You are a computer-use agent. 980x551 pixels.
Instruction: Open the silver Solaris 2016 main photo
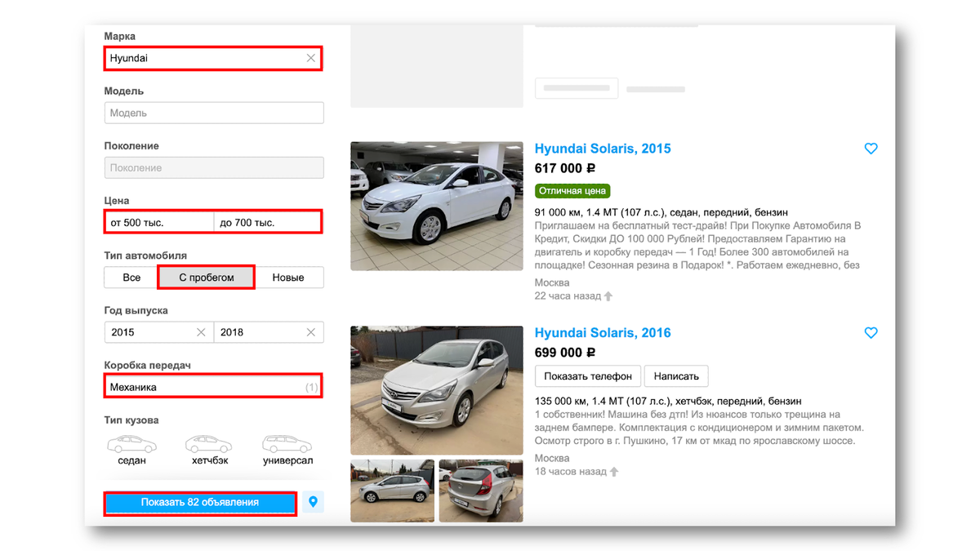coord(437,390)
